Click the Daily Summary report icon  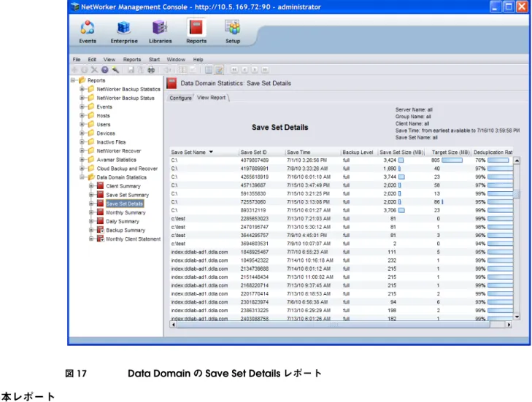tap(100, 221)
